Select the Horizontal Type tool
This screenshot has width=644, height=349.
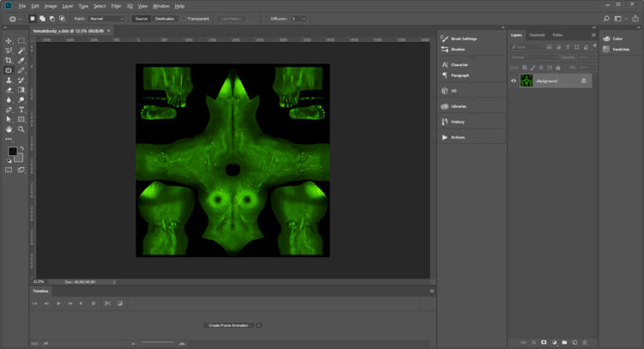21,110
